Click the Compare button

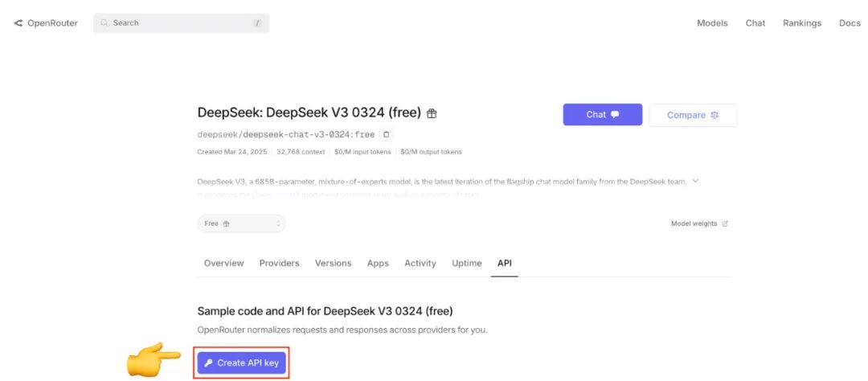click(693, 115)
